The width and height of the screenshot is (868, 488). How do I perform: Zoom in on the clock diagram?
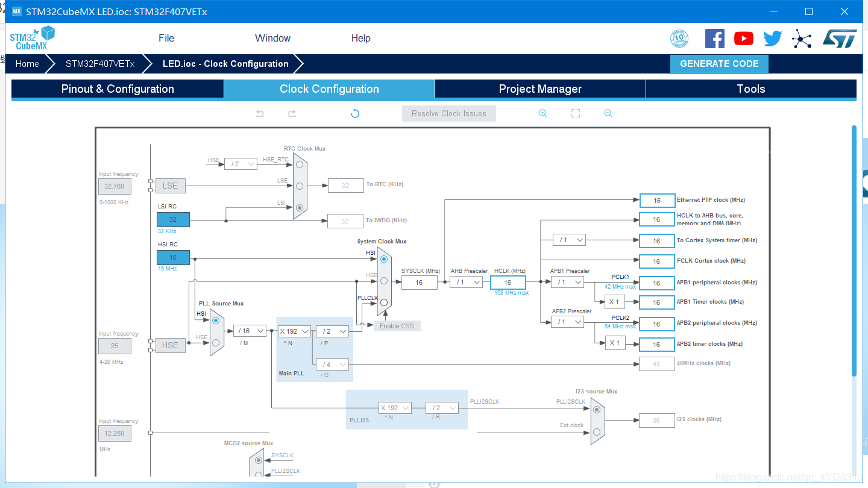pos(543,113)
